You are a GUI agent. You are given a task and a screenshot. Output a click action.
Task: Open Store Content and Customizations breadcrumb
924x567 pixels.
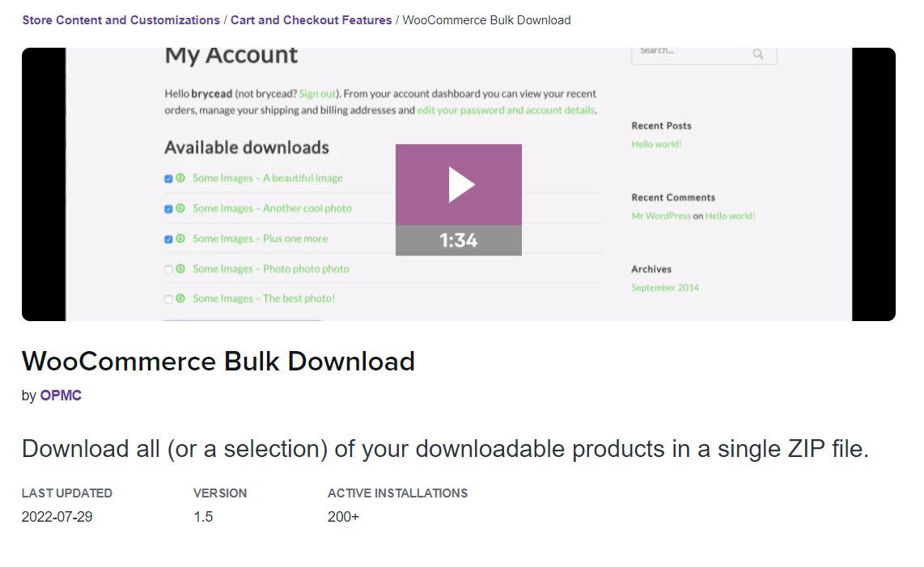[121, 20]
